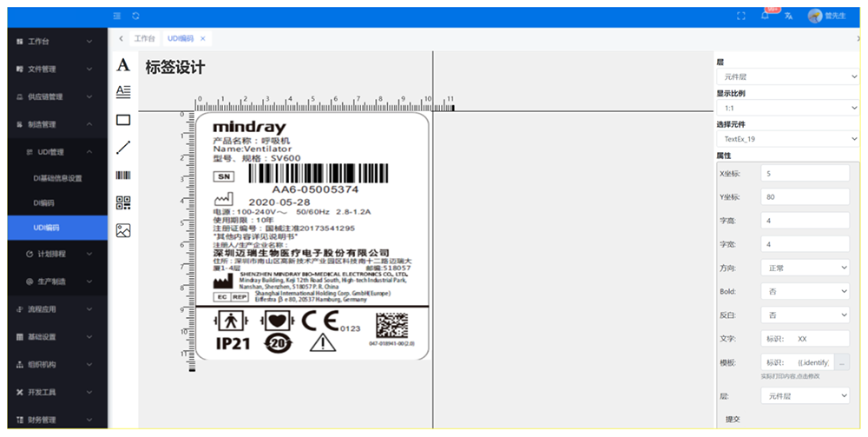Collapse the sidebar menu with the hamburger icon
The height and width of the screenshot is (437, 868).
pos(117,17)
